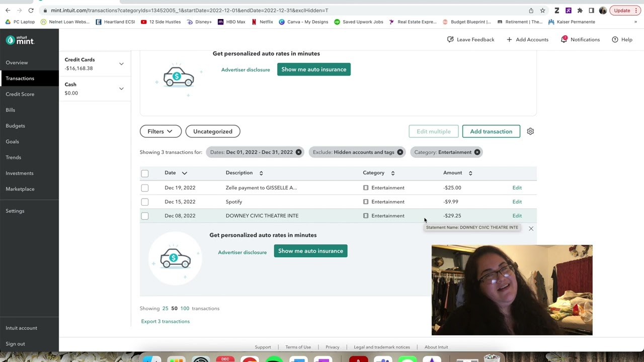Image resolution: width=644 pixels, height=362 pixels.
Task: Expand the Credit Cards account section
Action: 121,64
